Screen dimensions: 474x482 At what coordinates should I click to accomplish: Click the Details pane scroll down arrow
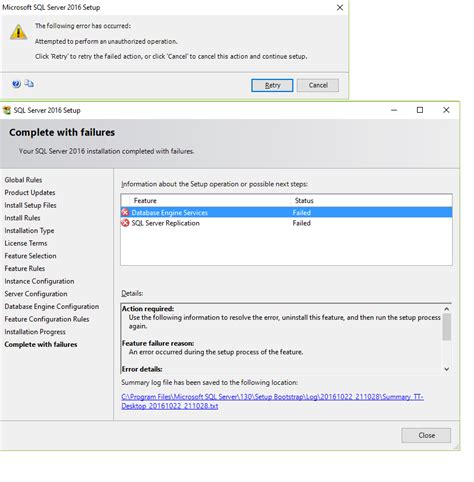[447, 369]
